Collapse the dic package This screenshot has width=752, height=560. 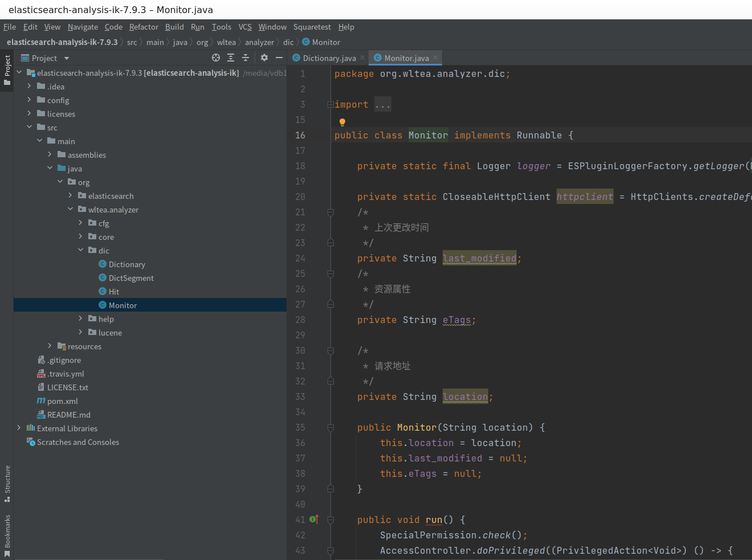[x=81, y=250]
